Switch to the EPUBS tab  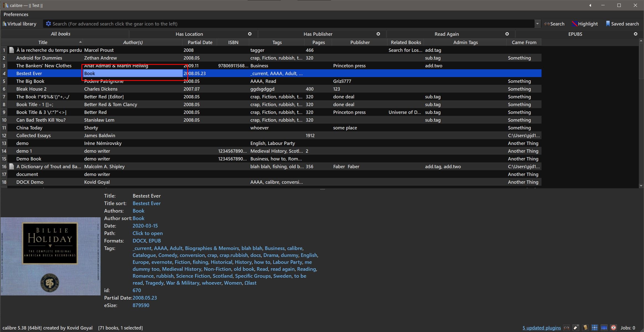point(575,34)
